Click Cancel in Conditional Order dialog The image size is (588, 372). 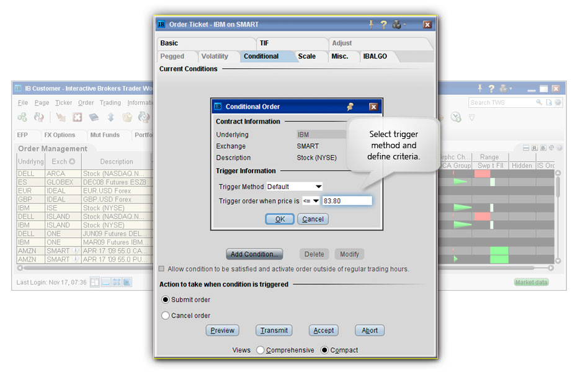313,219
